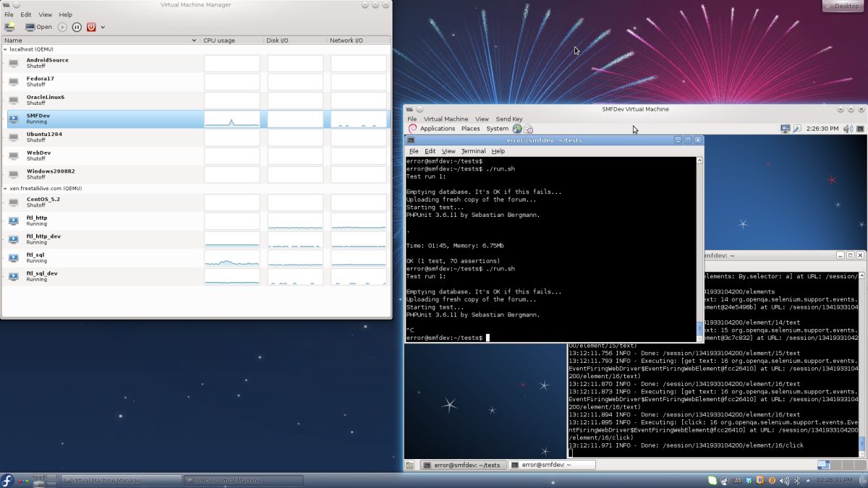Click the show desktop icon in guest bottom panel
This screenshot has height=488, width=868.
point(410,465)
